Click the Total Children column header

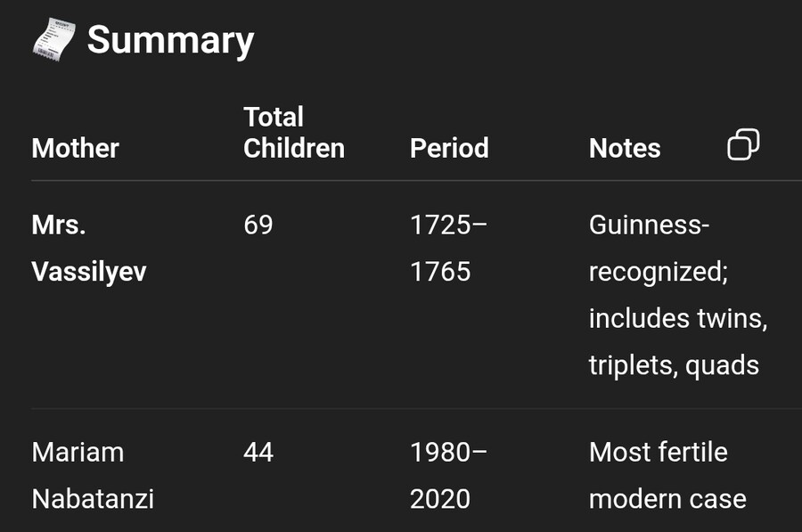[293, 133]
